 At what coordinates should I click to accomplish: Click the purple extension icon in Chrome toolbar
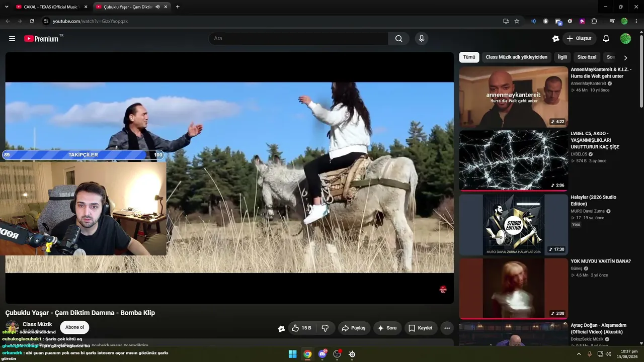pyautogui.click(x=582, y=21)
